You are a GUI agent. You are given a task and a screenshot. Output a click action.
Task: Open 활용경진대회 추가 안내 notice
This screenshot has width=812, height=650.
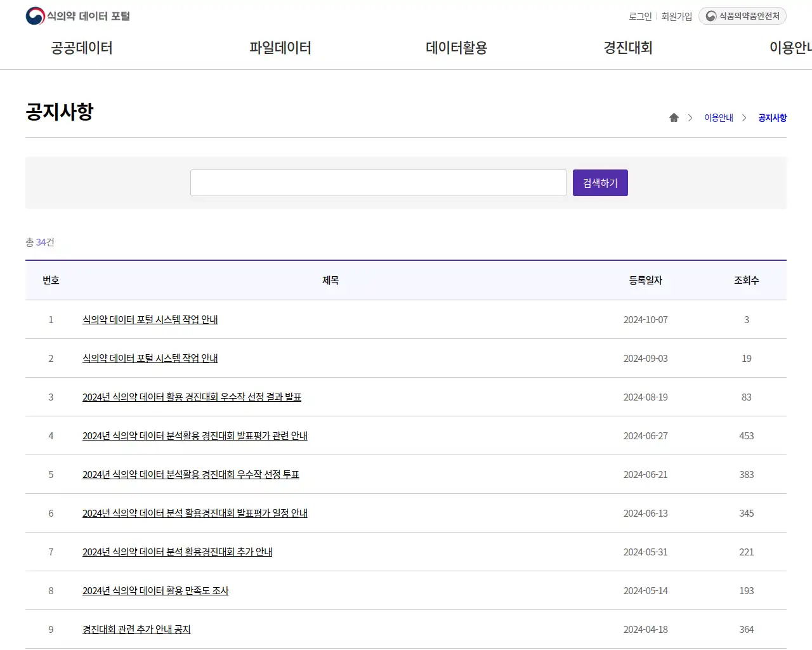(x=177, y=552)
